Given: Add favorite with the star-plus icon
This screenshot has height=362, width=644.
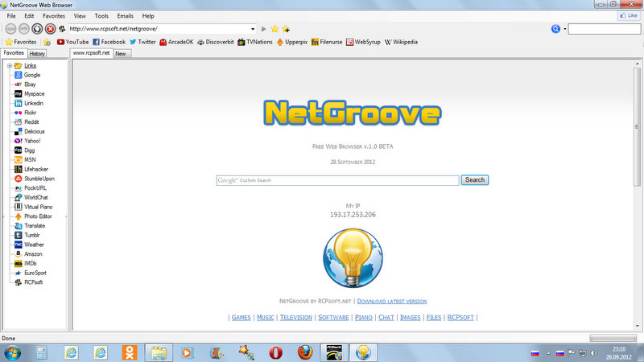Looking at the screenshot, I should point(286,29).
